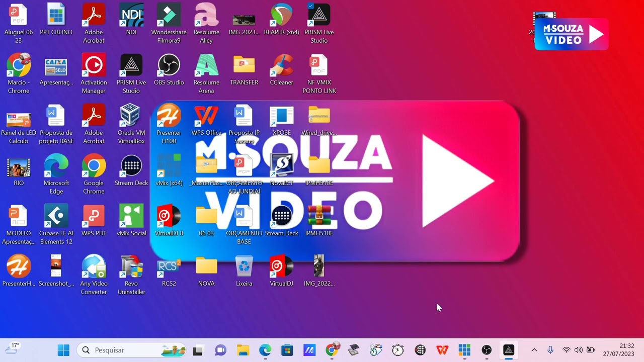Switch to Chrome on the taskbar
Screen dimensions: 644x362
click(332, 350)
